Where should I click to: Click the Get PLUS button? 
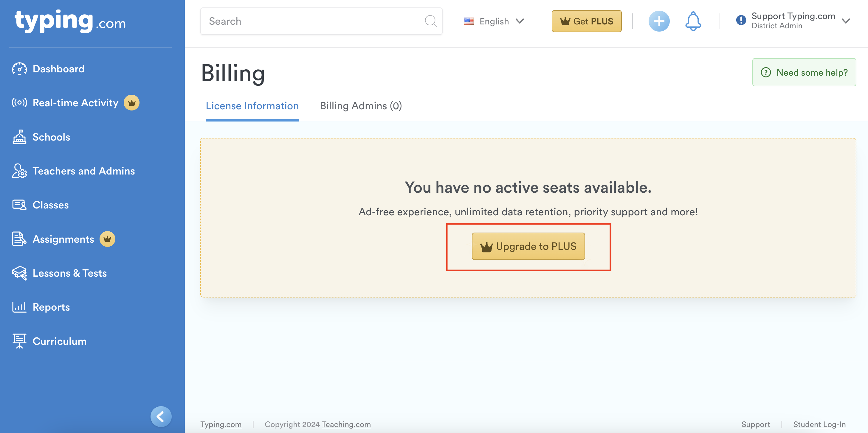pyautogui.click(x=586, y=21)
